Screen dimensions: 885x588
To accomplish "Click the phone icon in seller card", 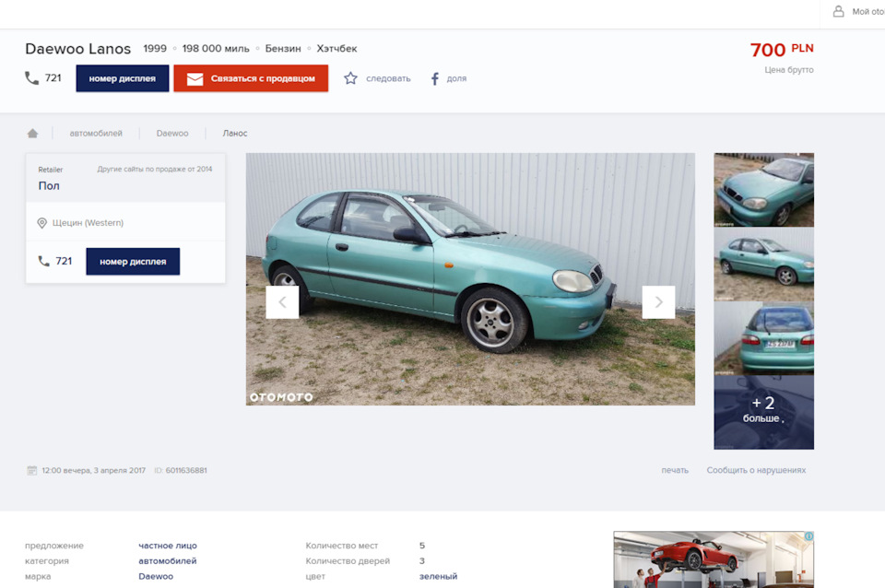I will pos(43,261).
